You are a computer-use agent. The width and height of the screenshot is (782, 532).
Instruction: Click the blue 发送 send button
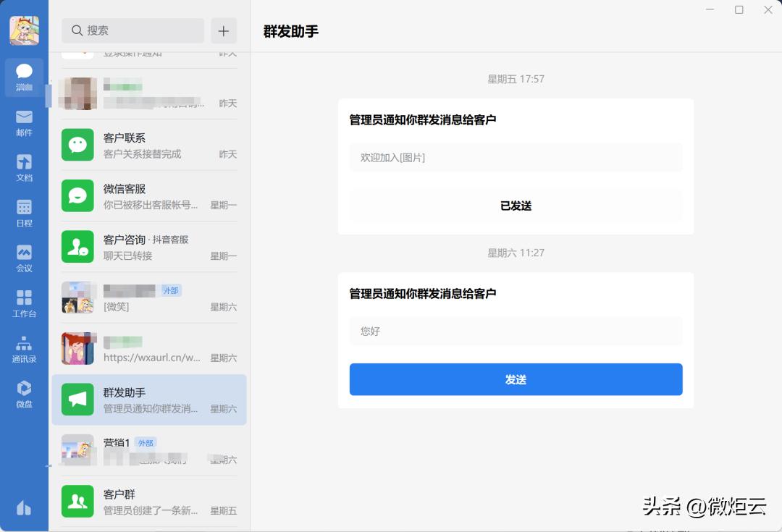point(516,379)
